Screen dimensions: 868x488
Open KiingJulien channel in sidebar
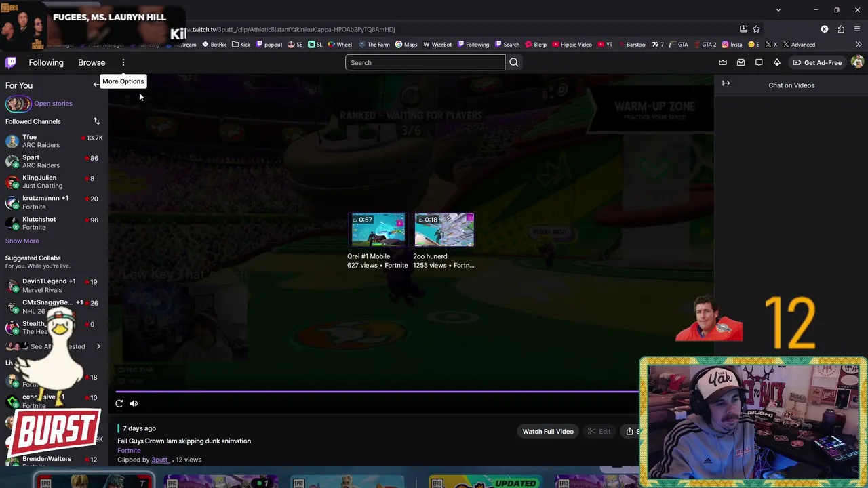(x=54, y=182)
